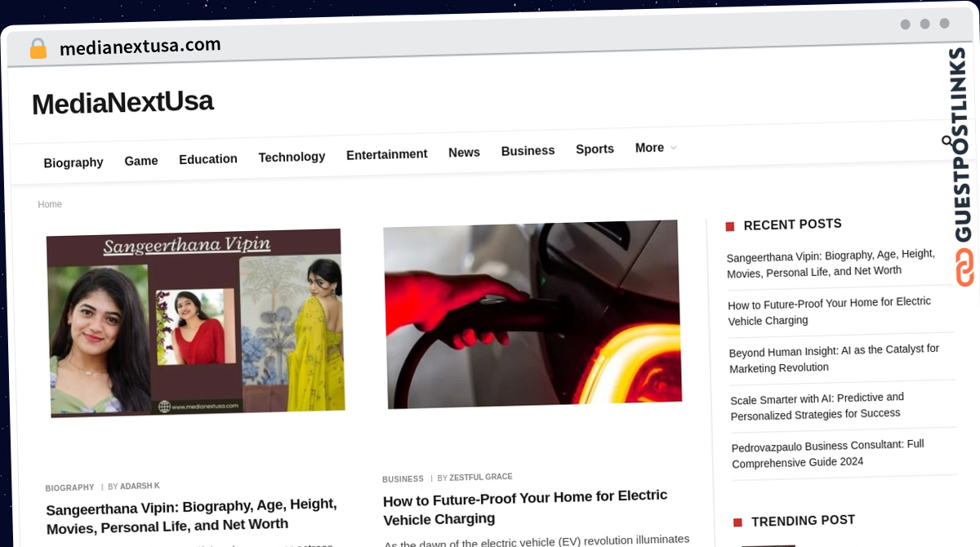Open the Future-Proof Your Home article headline
980x547 pixels.
(525, 507)
